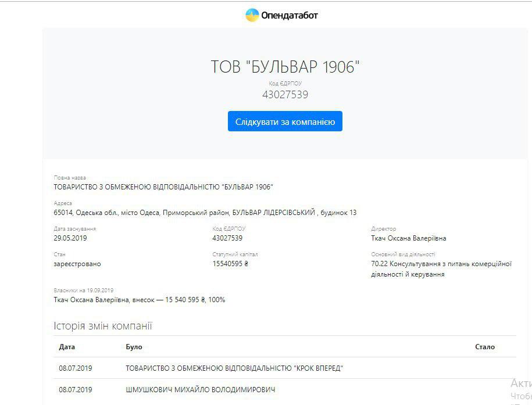Select the address line starting with 65014
The height and width of the screenshot is (405, 532).
(x=205, y=213)
